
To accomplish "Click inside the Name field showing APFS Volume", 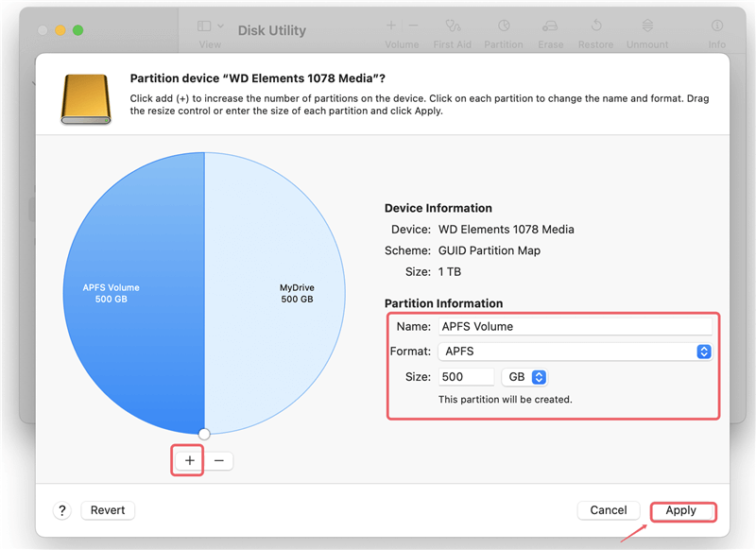I will (575, 325).
